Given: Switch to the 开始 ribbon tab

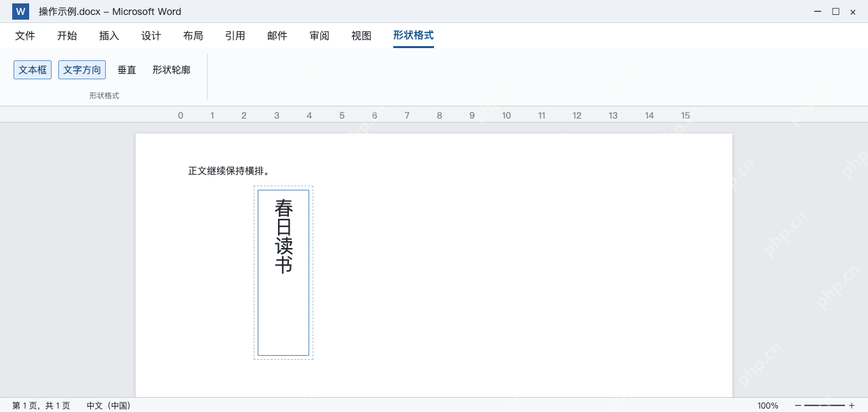Looking at the screenshot, I should [67, 36].
